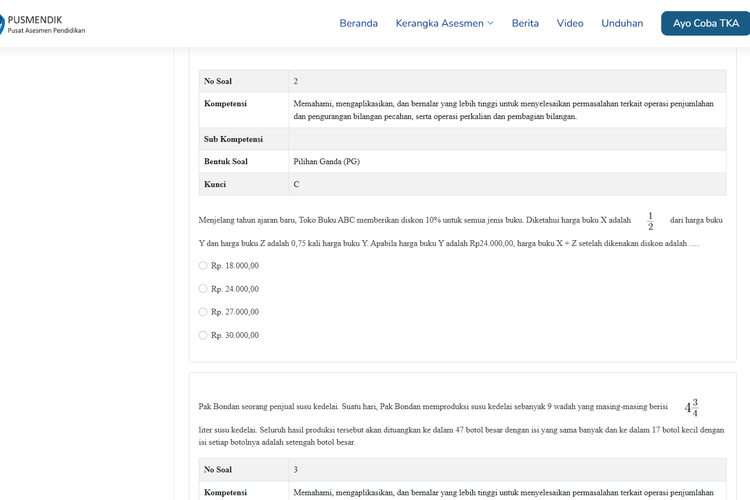Navigate to the Video page
Image resolution: width=750 pixels, height=500 pixels.
[570, 23]
